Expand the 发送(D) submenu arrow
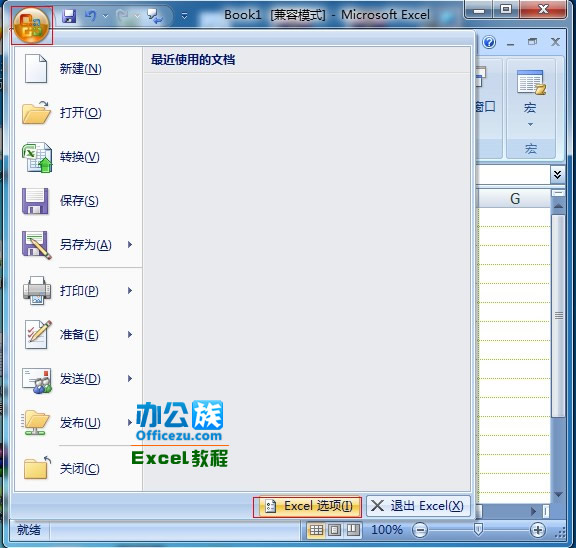The width and height of the screenshot is (576, 548). click(130, 378)
